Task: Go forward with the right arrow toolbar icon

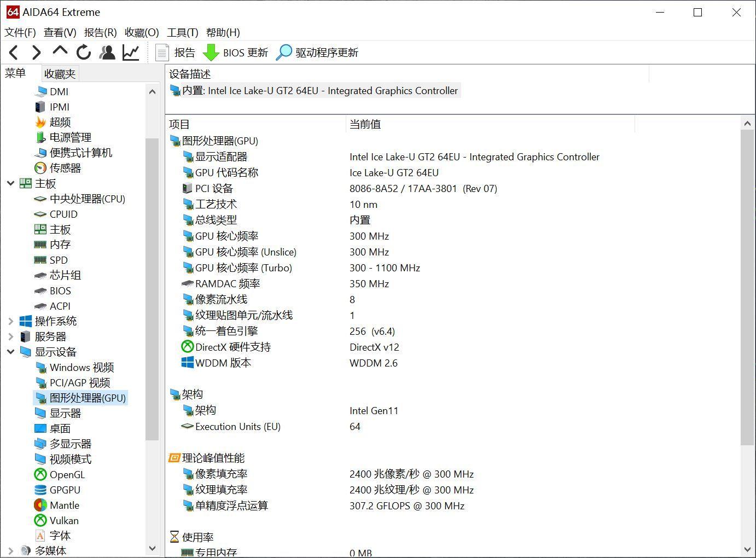Action: [36, 53]
